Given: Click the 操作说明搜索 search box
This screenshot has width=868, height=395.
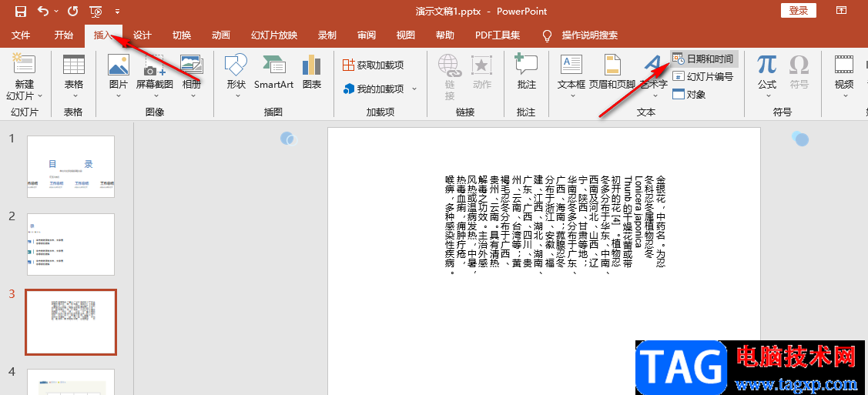Looking at the screenshot, I should click(590, 35).
